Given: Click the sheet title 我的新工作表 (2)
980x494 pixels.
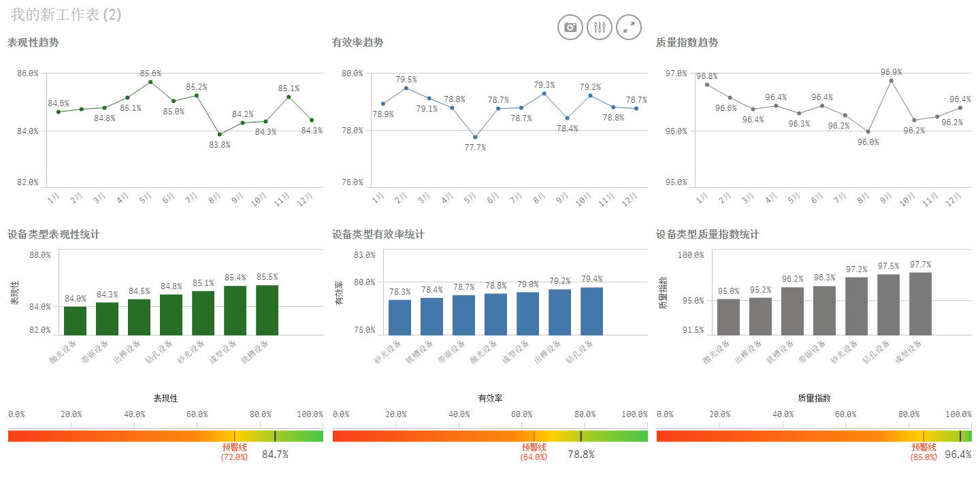Looking at the screenshot, I should 66,14.
